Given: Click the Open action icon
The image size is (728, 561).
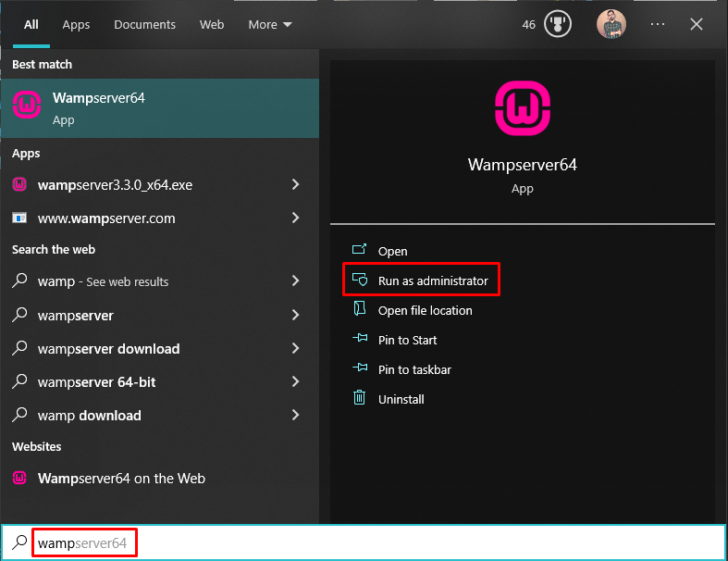Looking at the screenshot, I should [x=359, y=250].
